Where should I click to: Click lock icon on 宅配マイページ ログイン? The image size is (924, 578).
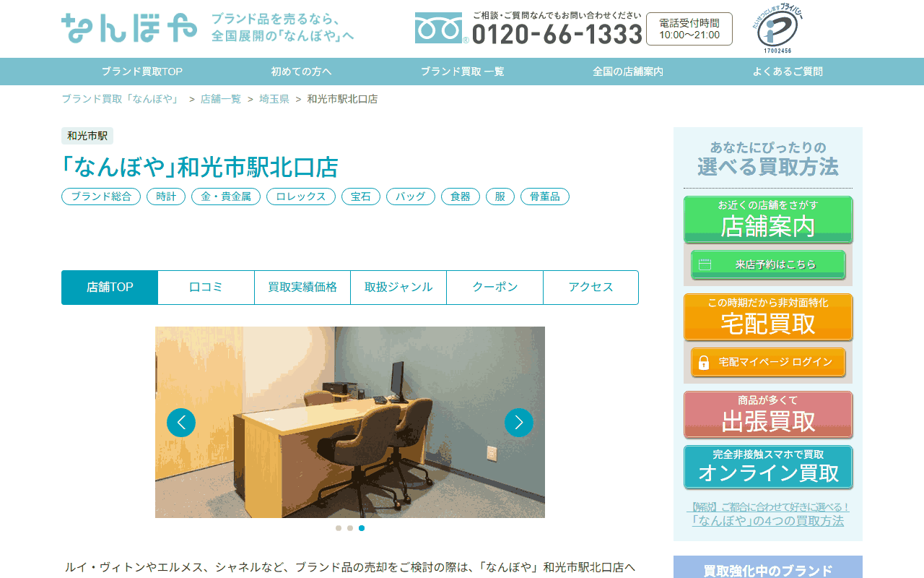(x=704, y=362)
